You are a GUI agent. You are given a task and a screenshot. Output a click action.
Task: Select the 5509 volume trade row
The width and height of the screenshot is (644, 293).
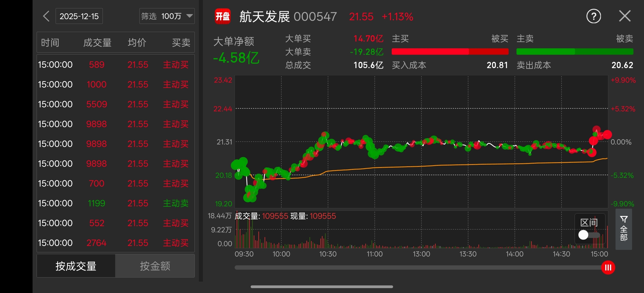[x=116, y=104]
